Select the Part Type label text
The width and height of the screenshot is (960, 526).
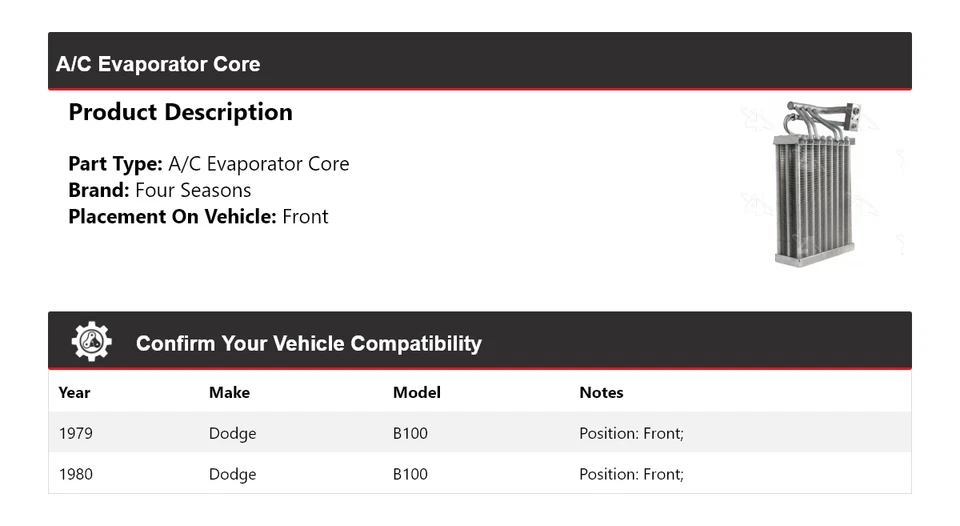[x=115, y=164]
